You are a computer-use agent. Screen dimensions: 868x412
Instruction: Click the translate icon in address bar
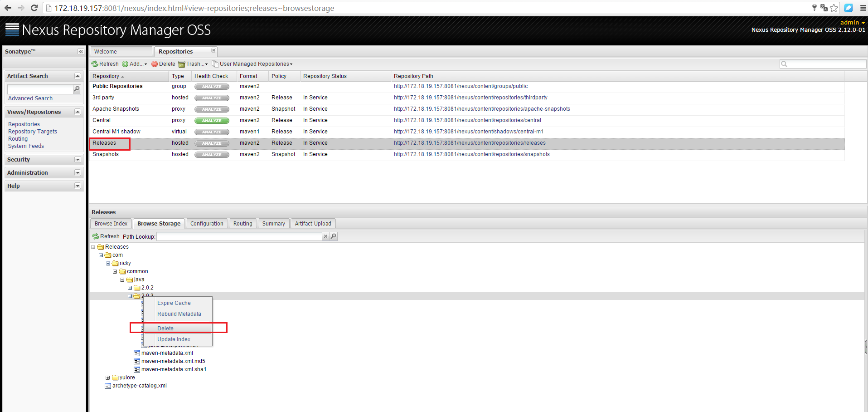point(824,8)
